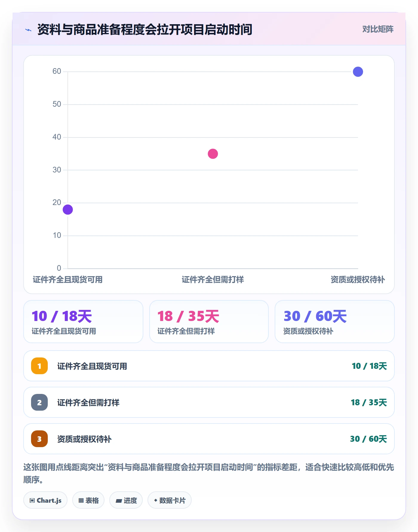Select the 10 / 18天 data card
Viewport: 418px width, 532px height.
point(83,322)
